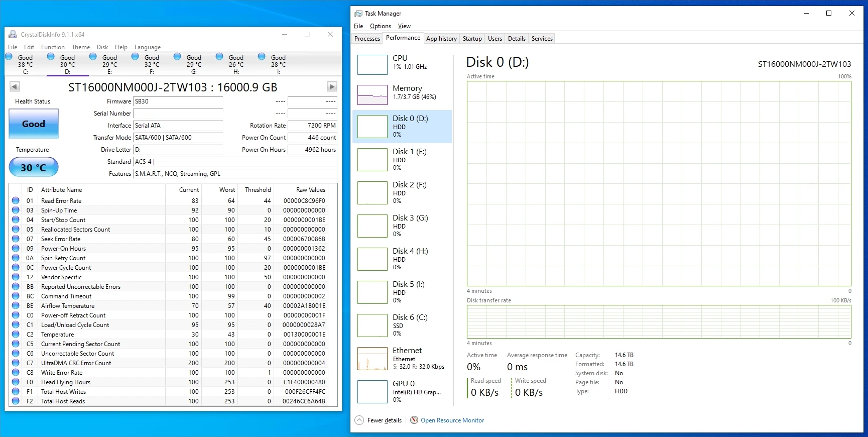Select the H: drive status orb
Screen dimensions: 868x437
219,57
